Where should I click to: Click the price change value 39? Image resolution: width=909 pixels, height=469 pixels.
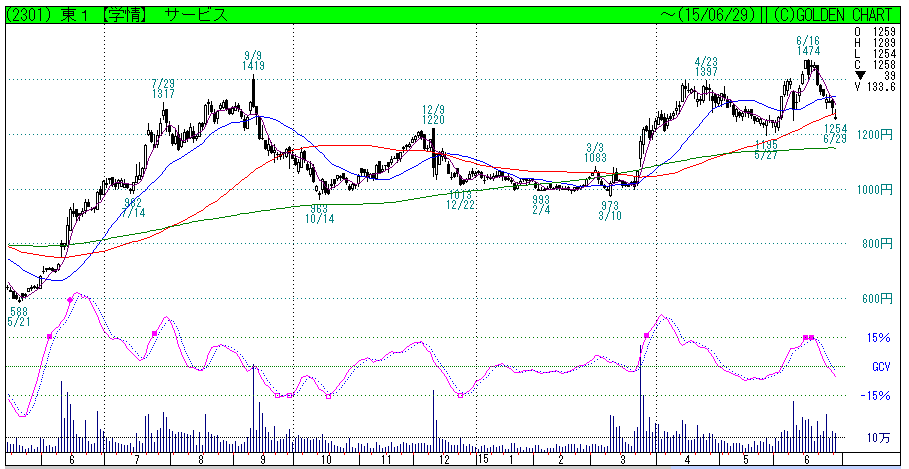[x=890, y=75]
